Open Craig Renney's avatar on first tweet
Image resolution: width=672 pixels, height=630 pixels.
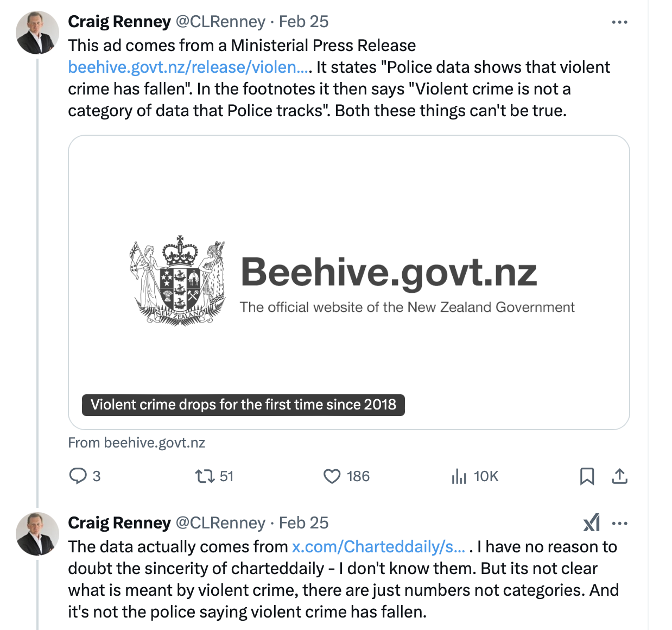(x=37, y=33)
